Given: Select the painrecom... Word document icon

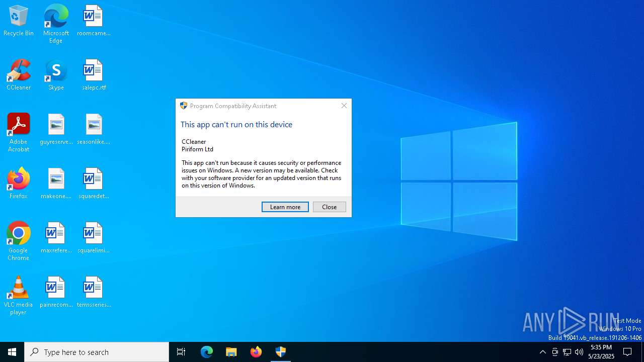Looking at the screenshot, I should coord(56,293).
